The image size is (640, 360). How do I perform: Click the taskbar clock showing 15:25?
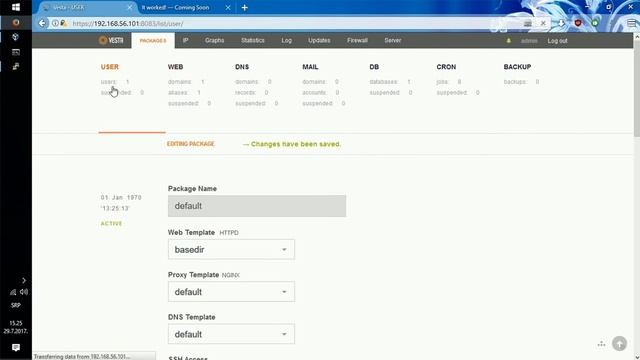click(16, 327)
